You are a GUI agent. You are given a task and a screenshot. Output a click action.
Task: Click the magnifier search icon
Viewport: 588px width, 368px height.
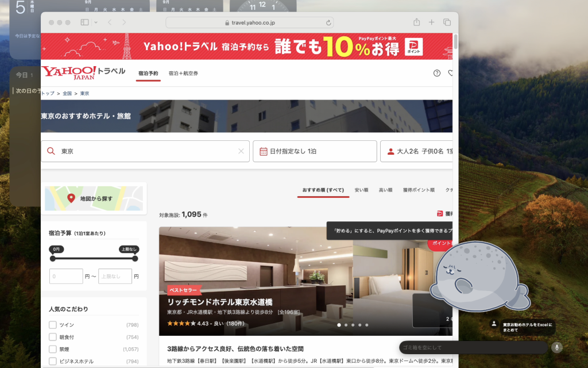coord(51,151)
